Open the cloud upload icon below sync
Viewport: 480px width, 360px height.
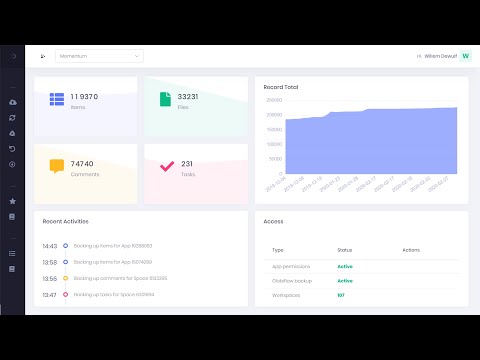click(x=12, y=133)
